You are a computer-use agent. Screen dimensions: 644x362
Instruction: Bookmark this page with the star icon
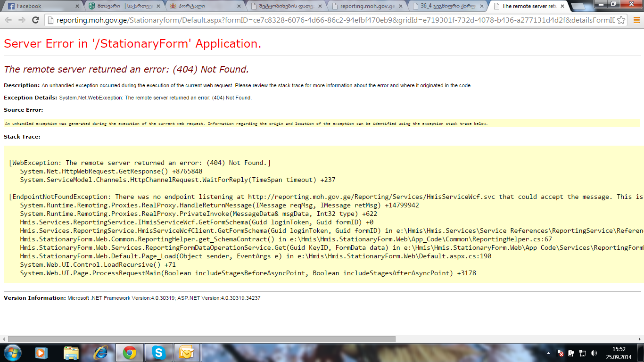tap(621, 20)
